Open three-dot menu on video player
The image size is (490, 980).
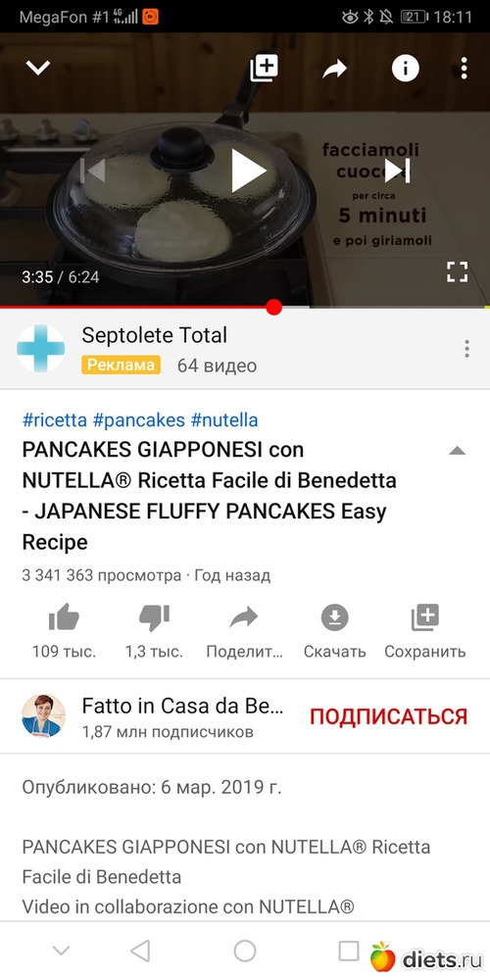464,69
